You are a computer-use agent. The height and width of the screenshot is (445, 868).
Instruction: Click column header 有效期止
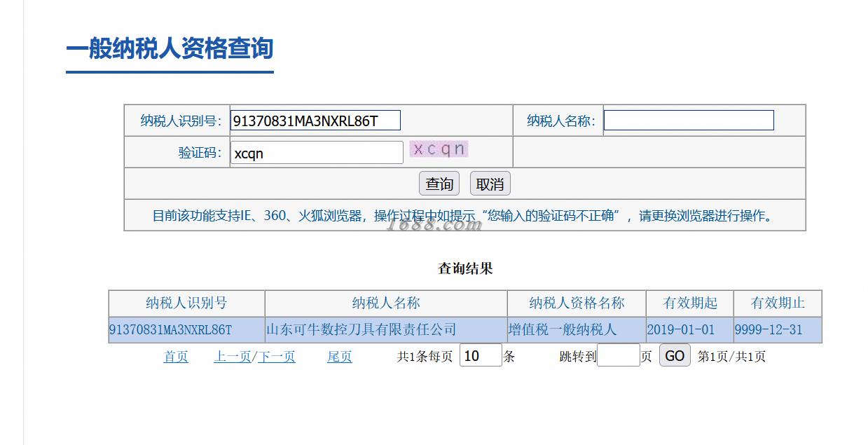click(778, 303)
